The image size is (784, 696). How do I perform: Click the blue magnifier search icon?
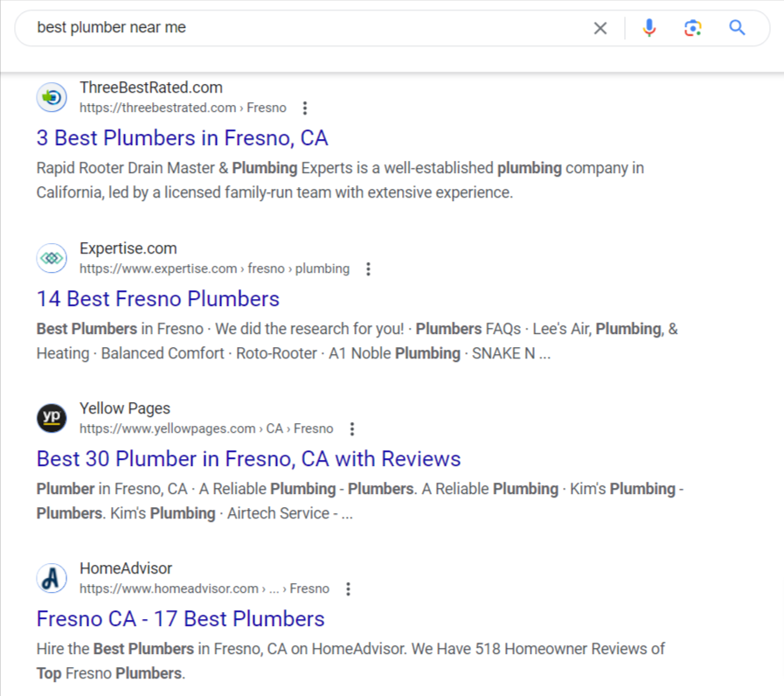(737, 27)
